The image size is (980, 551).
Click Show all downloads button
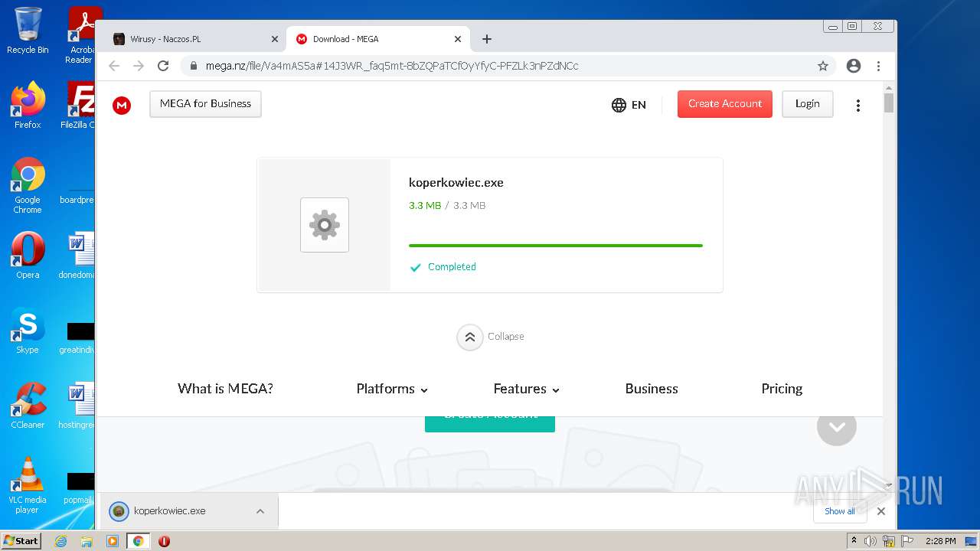point(840,511)
